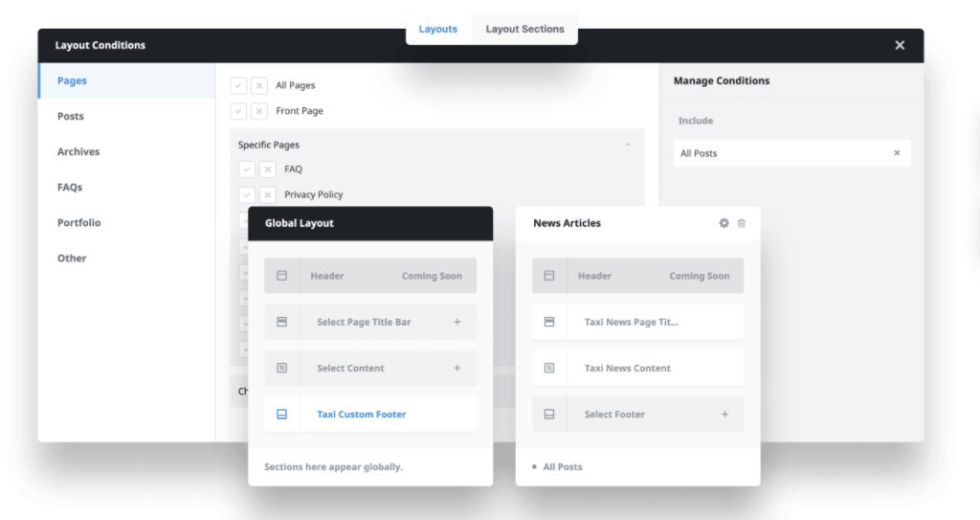Click All Posts condition under News Articles
The image size is (980, 520).
point(563,466)
